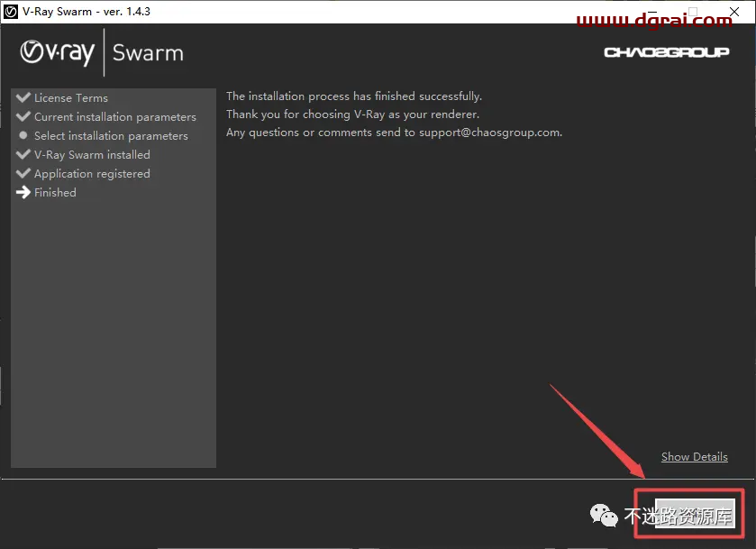
Task: Click the Thank you for choosing V-Ray line
Action: point(353,114)
